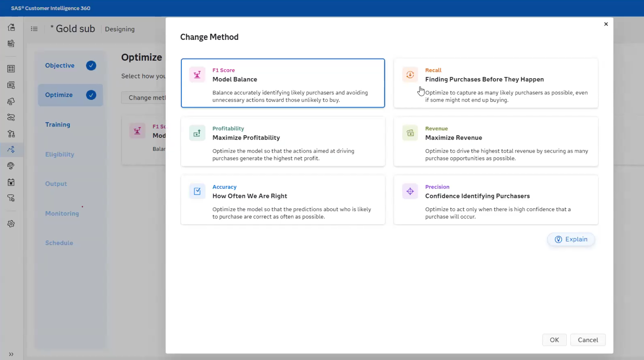
Task: Go to the Schedule step
Action: [x=59, y=243]
